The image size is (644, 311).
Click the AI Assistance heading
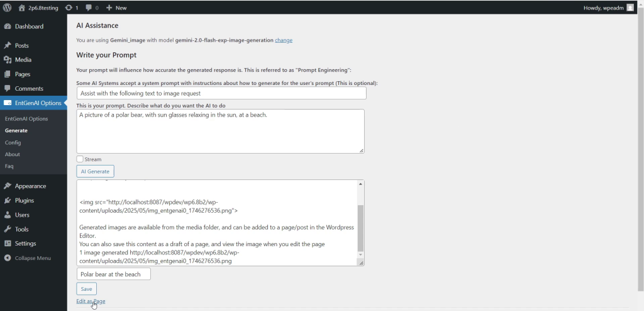[97, 26]
